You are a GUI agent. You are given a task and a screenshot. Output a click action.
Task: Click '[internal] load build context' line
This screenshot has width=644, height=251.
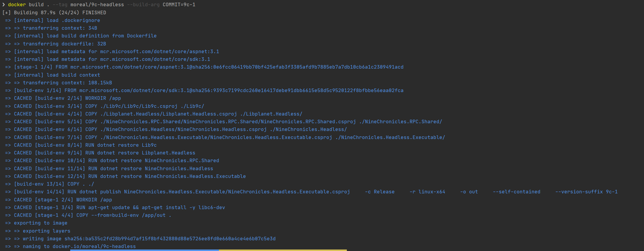53,75
